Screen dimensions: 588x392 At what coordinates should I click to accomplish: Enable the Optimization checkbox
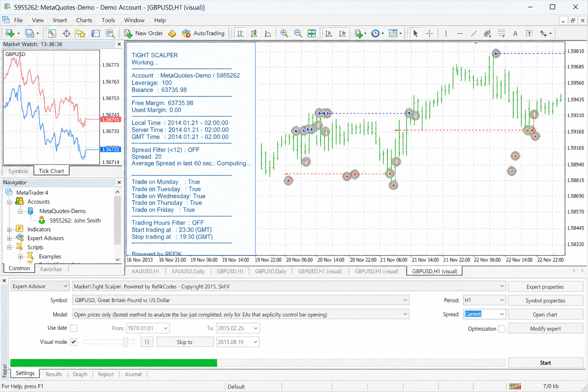pos(501,329)
